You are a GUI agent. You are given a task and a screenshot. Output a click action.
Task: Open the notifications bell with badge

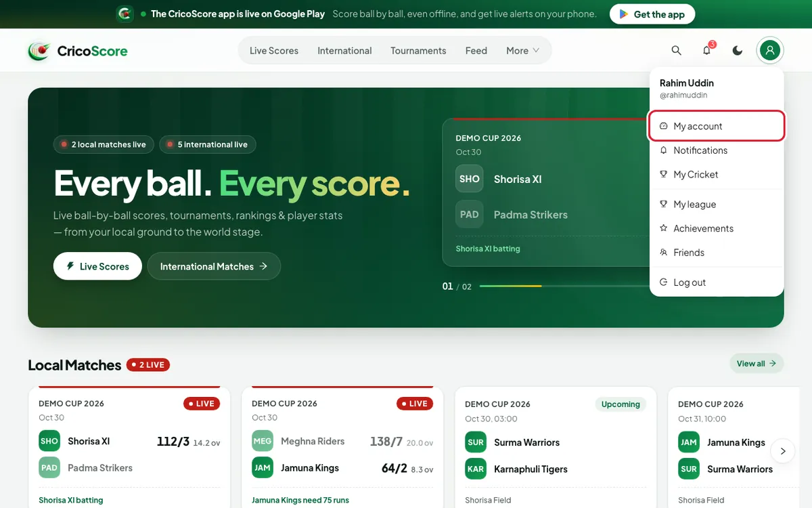pos(707,51)
